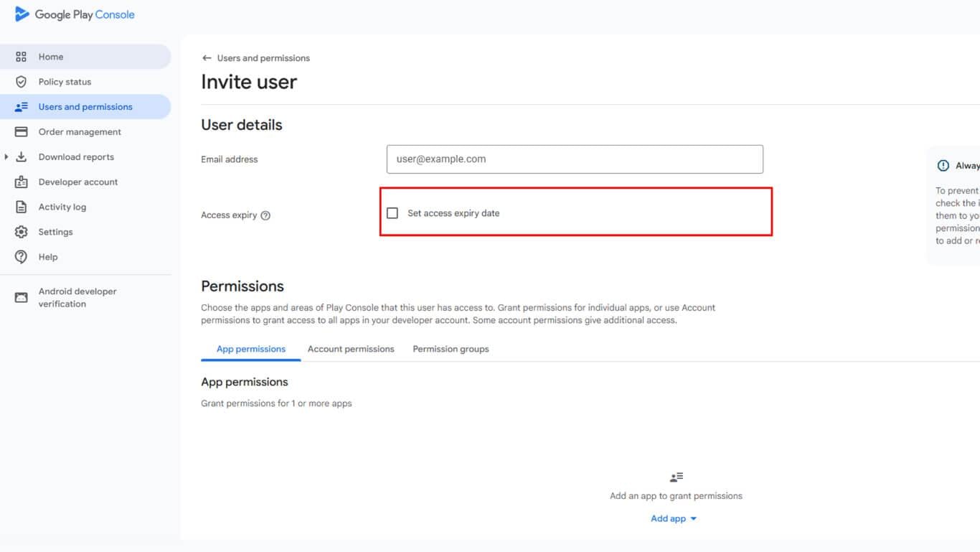Open Android developer verification
Screen dimensions: 980x552
coord(77,297)
